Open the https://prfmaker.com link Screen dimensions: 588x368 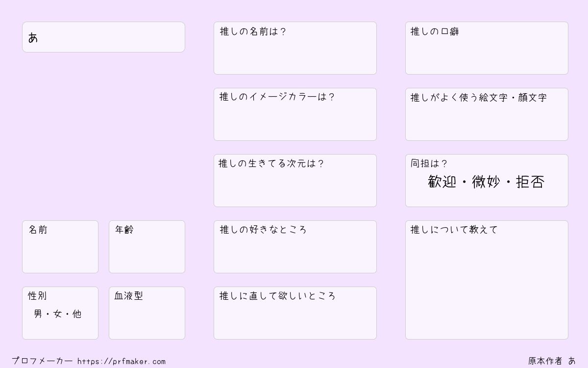pyautogui.click(x=122, y=362)
